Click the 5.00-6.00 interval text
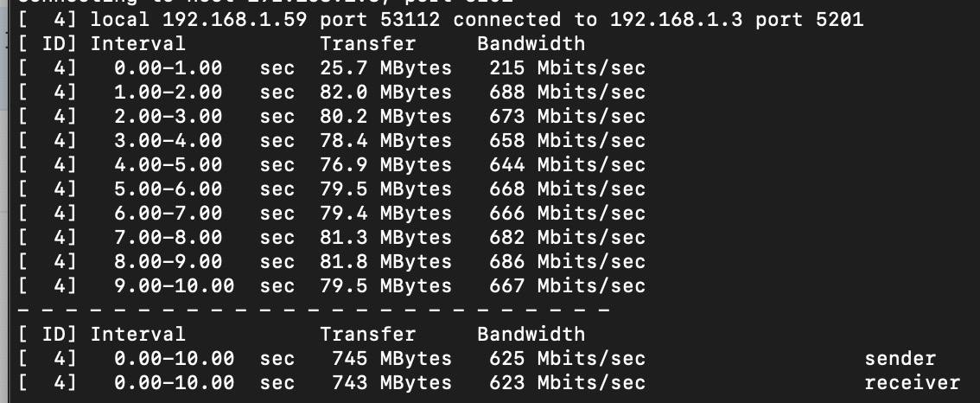This screenshot has width=980, height=403. pos(168,189)
